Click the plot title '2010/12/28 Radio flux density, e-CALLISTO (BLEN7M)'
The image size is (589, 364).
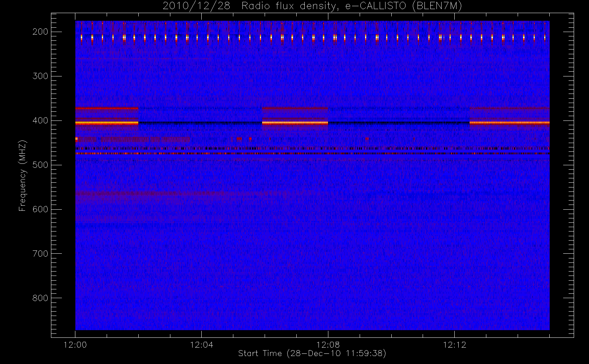(312, 6)
